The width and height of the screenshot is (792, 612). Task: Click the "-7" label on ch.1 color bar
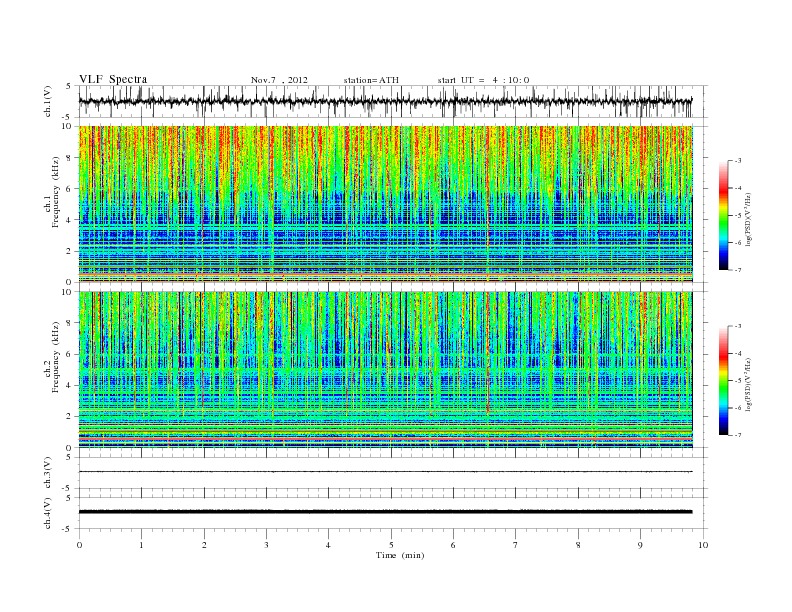tap(738, 270)
